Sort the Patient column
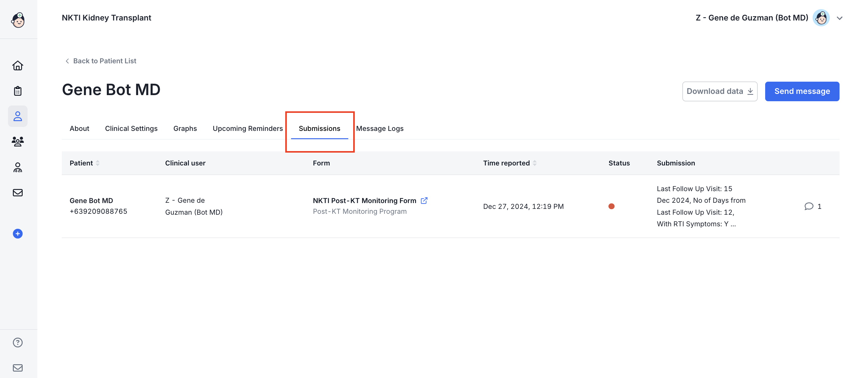 98,163
